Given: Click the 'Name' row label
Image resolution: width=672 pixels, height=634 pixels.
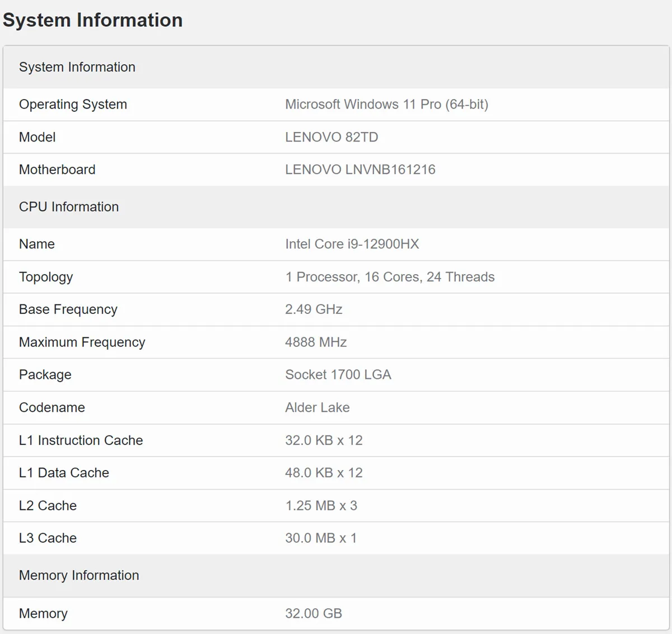Looking at the screenshot, I should tap(37, 244).
